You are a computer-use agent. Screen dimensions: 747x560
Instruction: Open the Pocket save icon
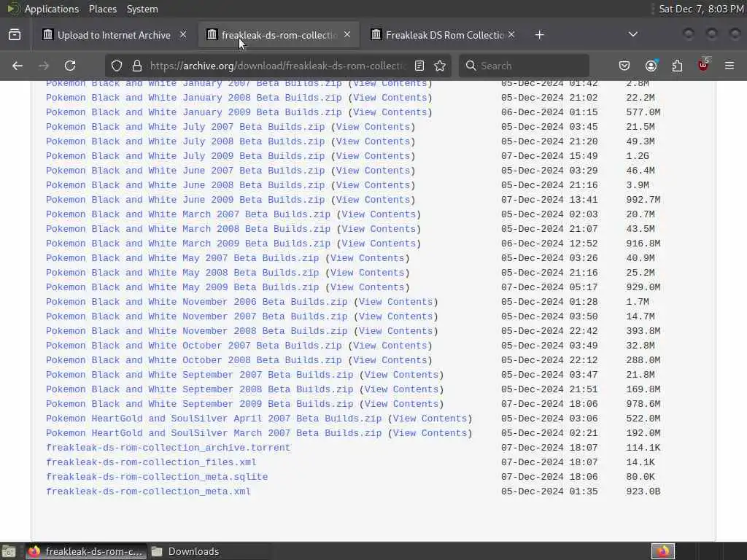(x=624, y=66)
